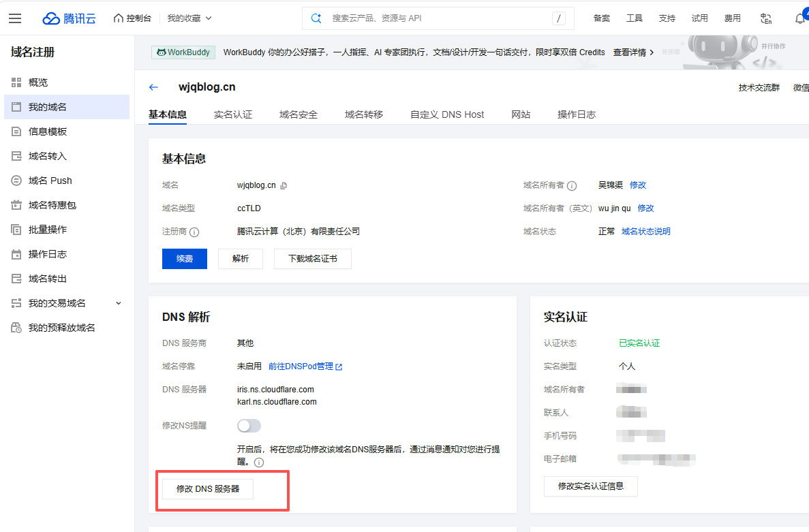Open 查看详情 in the WorkBuddy banner
809x532 pixels.
coord(633,52)
